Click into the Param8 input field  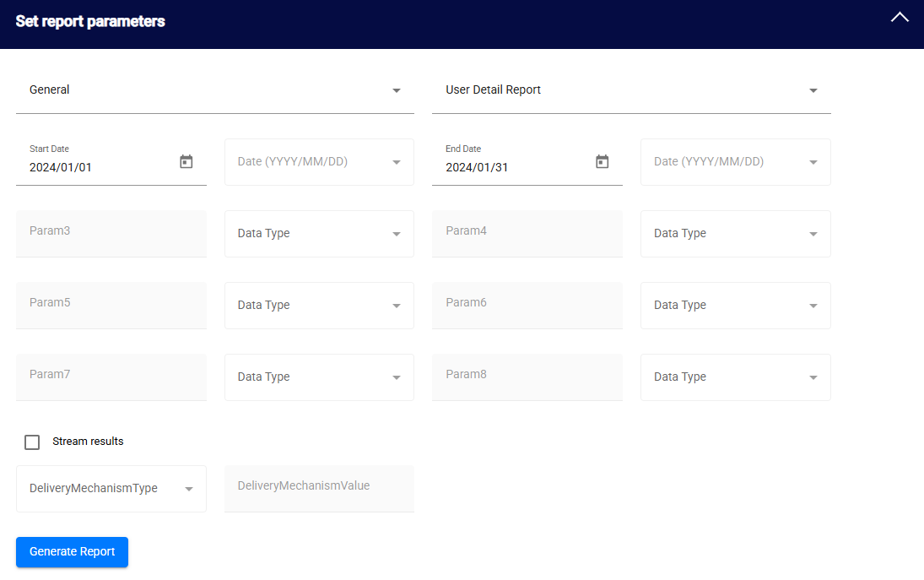pos(527,377)
